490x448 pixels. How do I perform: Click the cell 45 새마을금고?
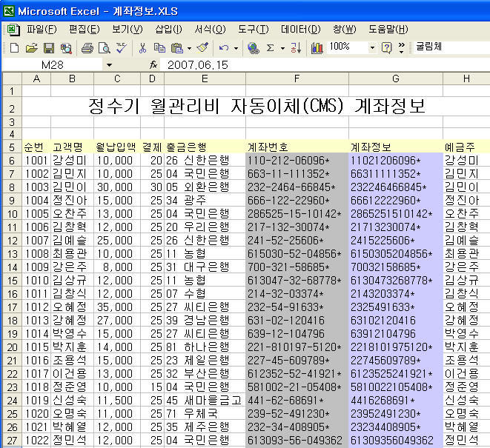coord(205,401)
